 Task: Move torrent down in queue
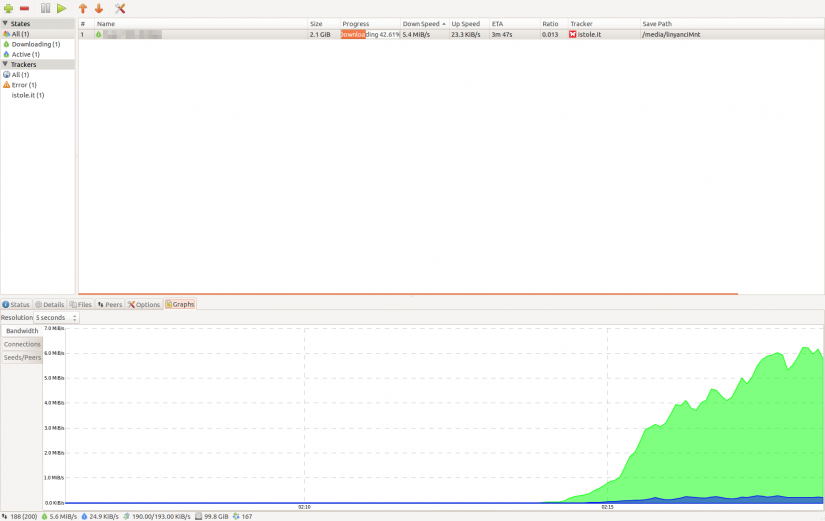pyautogui.click(x=98, y=8)
